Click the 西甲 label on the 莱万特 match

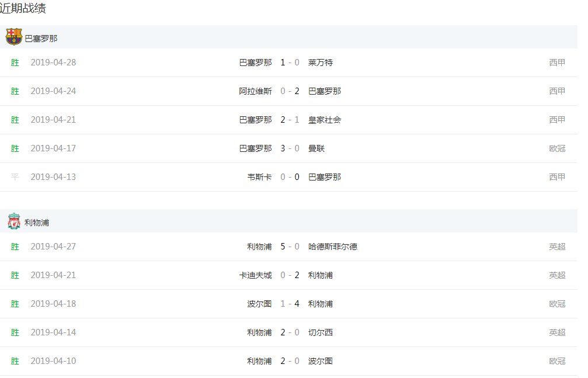(x=557, y=63)
